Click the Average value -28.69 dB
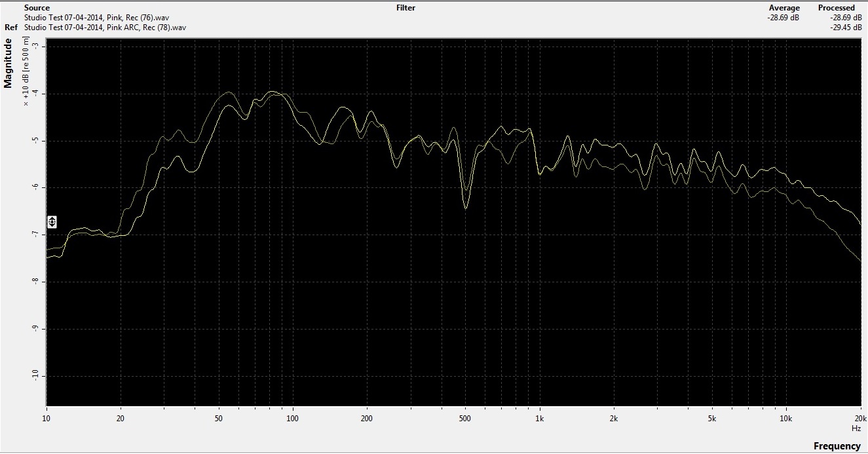 click(x=783, y=18)
